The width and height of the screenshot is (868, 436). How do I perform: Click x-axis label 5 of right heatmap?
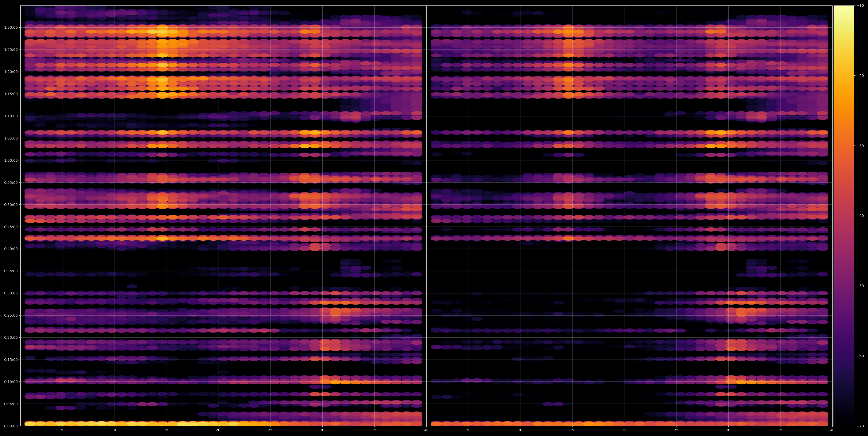click(x=468, y=430)
